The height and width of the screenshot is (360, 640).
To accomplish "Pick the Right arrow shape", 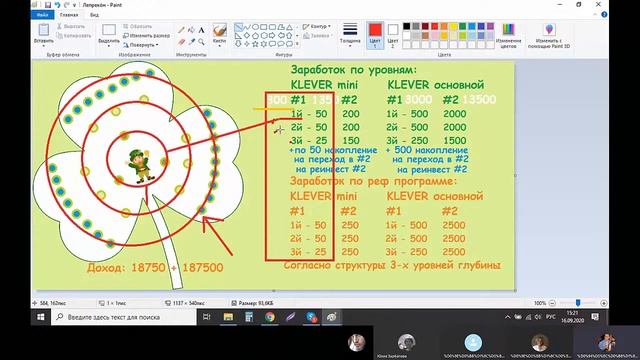I will (272, 36).
